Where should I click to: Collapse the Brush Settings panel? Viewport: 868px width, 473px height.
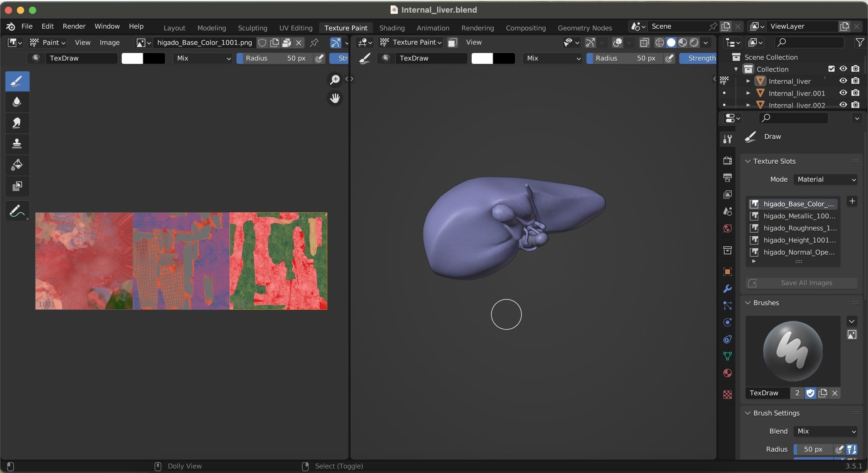coord(748,413)
